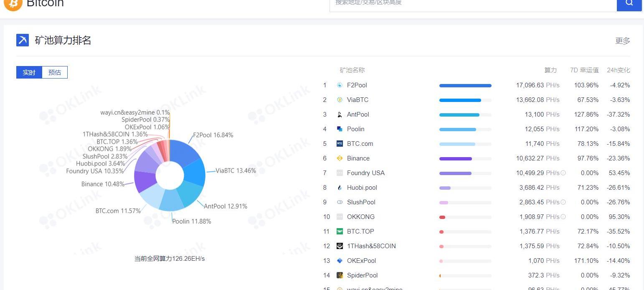The image size is (644, 290).
Task: Click the Binance logo icon
Action: pos(340,158)
